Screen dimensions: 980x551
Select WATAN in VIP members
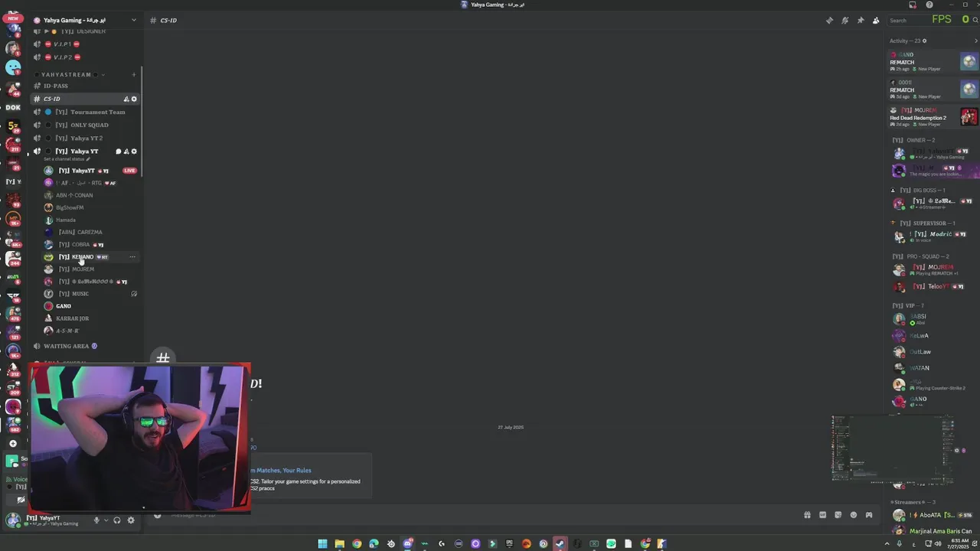tap(933, 368)
